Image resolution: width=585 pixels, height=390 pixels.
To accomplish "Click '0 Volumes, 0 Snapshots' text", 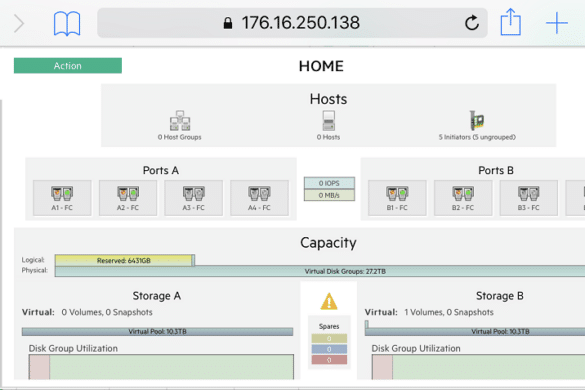I will click(x=107, y=312).
